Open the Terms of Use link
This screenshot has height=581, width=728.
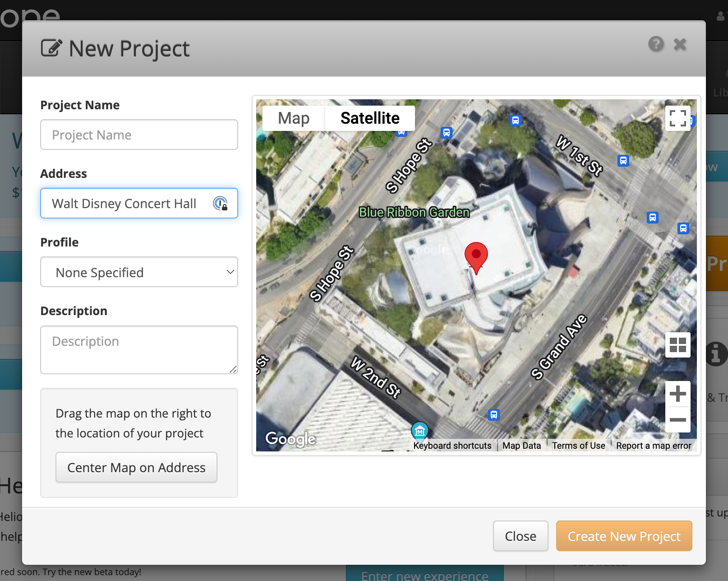pyautogui.click(x=578, y=446)
